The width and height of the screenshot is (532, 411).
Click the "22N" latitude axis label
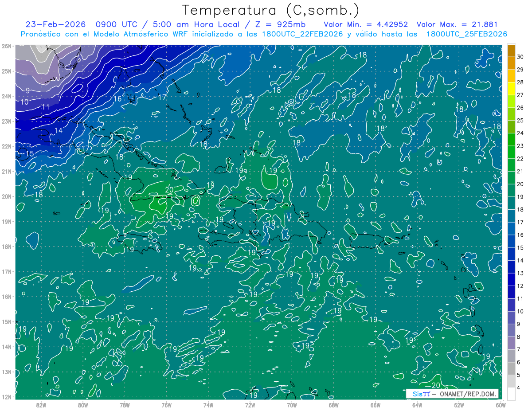tap(6, 146)
